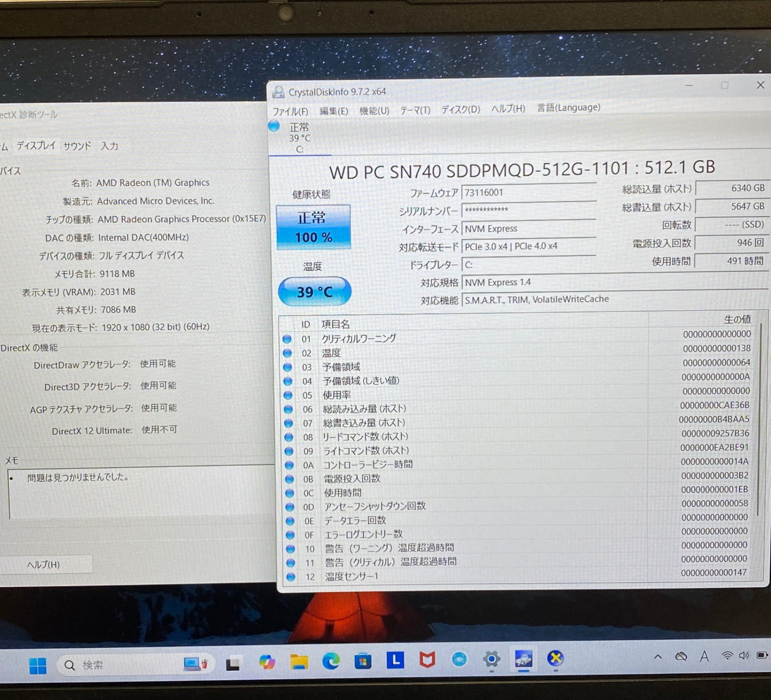Open Microsoft Store from the taskbar
The height and width of the screenshot is (700, 771).
pyautogui.click(x=363, y=661)
